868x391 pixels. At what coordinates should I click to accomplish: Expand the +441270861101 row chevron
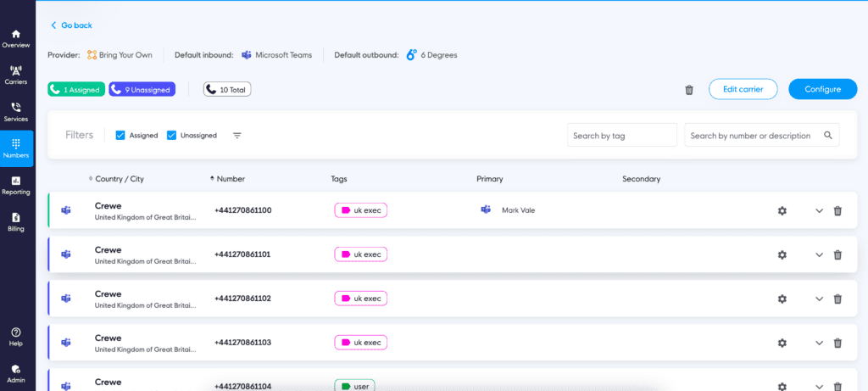(x=820, y=254)
